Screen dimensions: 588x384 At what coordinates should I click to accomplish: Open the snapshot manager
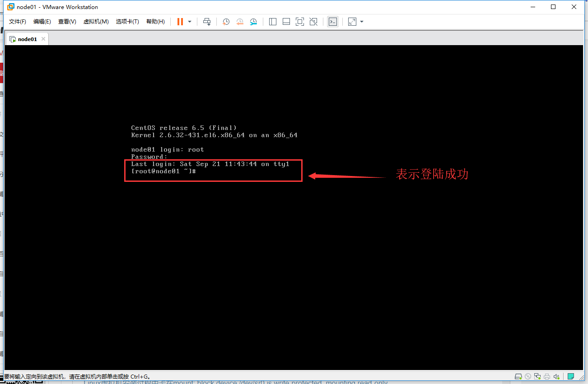click(253, 22)
